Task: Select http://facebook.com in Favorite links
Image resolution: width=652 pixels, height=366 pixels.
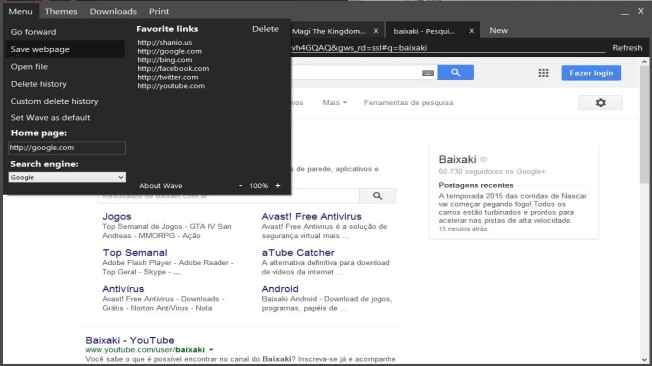Action: [173, 68]
